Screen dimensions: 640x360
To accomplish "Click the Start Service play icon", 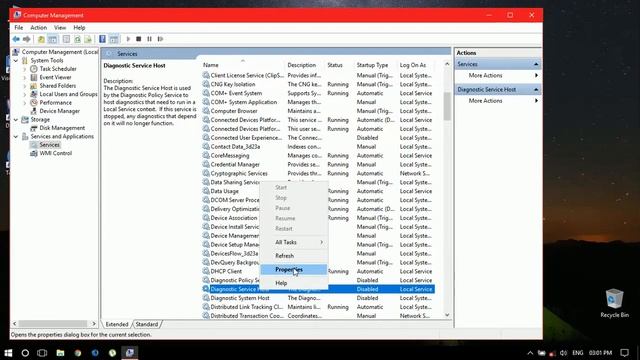I will coord(128,39).
